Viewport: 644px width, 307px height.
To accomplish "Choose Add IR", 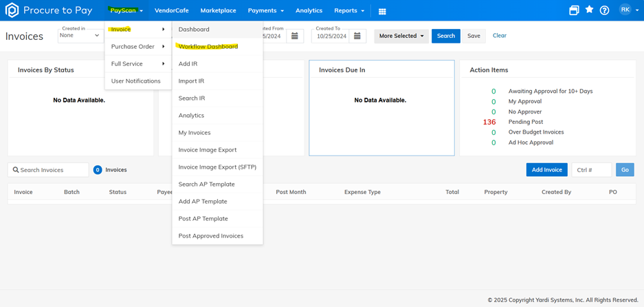I will pos(217,64).
